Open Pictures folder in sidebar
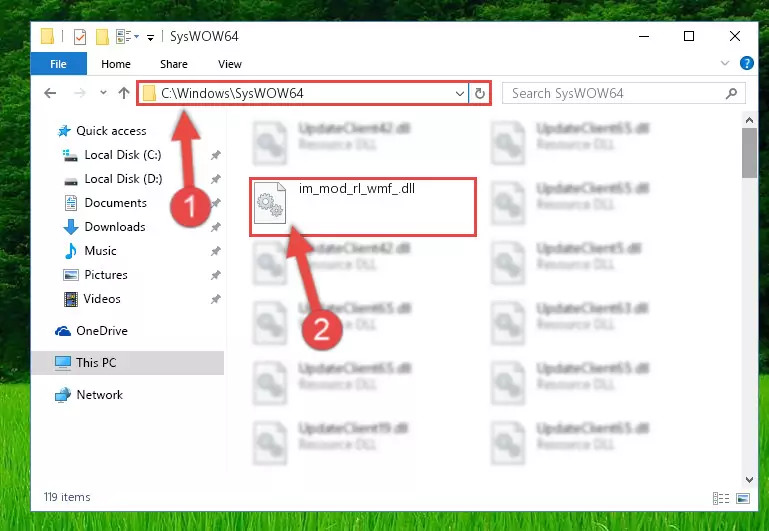769x531 pixels. point(105,275)
